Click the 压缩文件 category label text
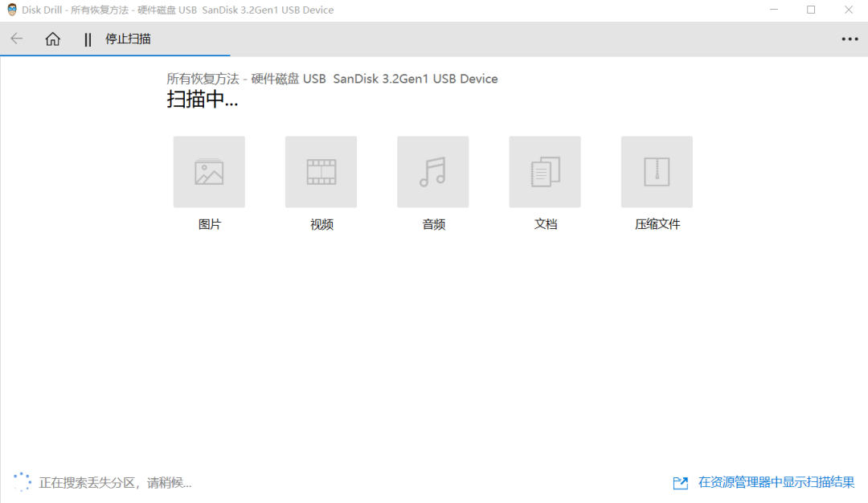The height and width of the screenshot is (503, 868). 656,224
